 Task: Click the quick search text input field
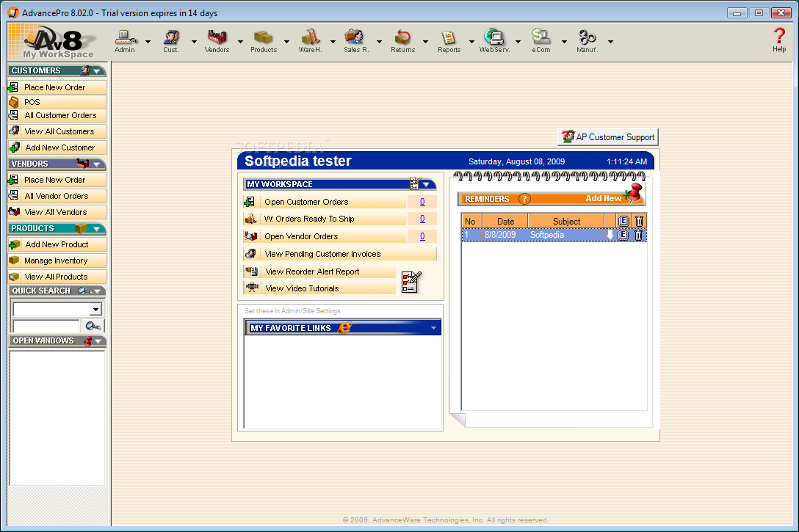[x=46, y=326]
